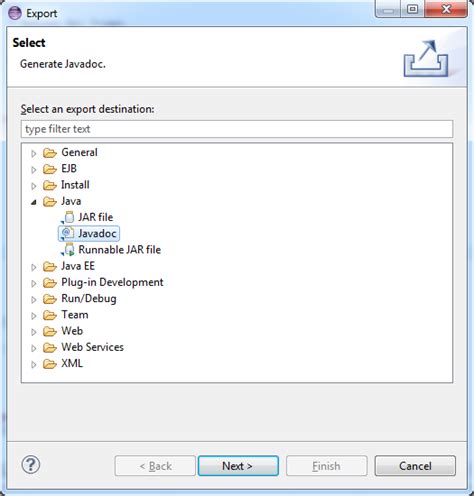Click the JAR file export icon
474x496 pixels.
(x=68, y=217)
